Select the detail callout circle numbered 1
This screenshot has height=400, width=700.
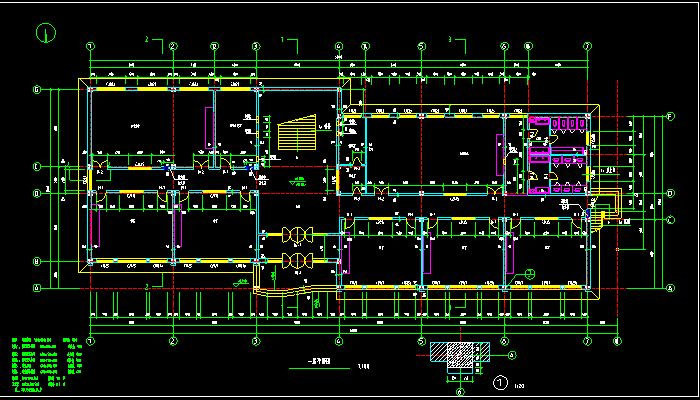pos(501,382)
